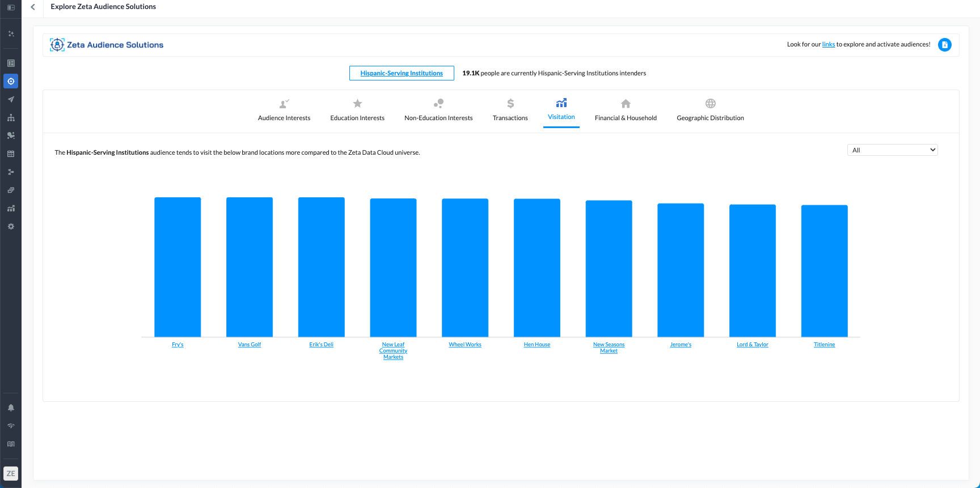
Task: Click the sparkle AI icon in sidebar
Action: [11, 33]
